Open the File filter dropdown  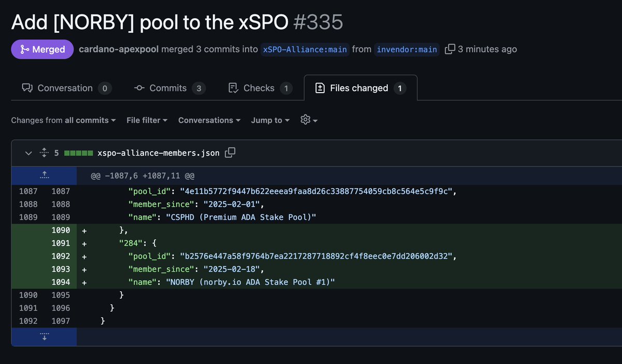click(x=147, y=120)
